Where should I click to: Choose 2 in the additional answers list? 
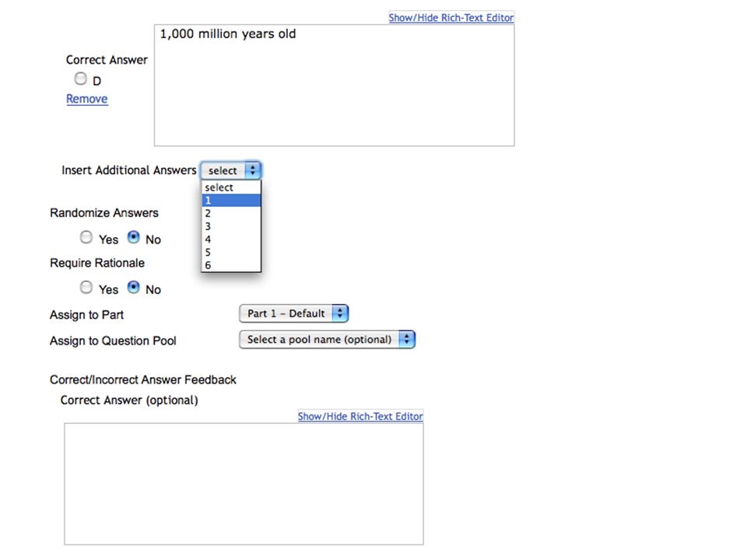tap(231, 213)
